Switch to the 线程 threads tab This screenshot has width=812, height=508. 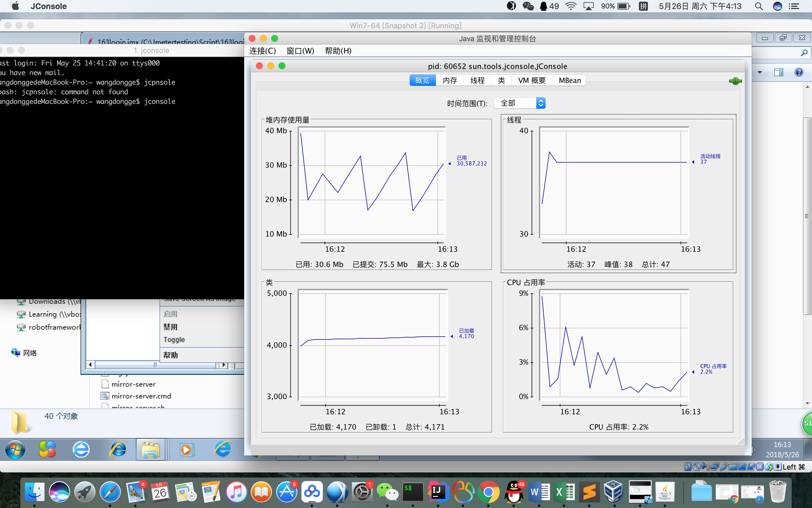tap(477, 80)
